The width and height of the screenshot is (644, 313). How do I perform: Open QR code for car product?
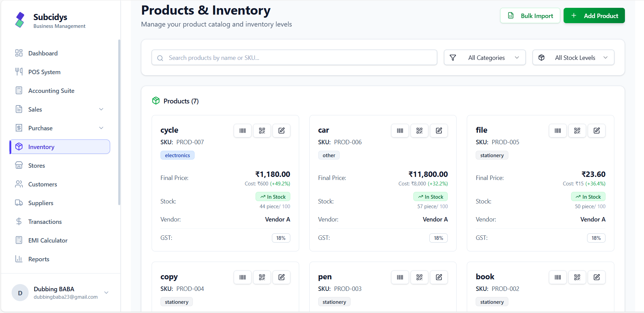pos(419,131)
